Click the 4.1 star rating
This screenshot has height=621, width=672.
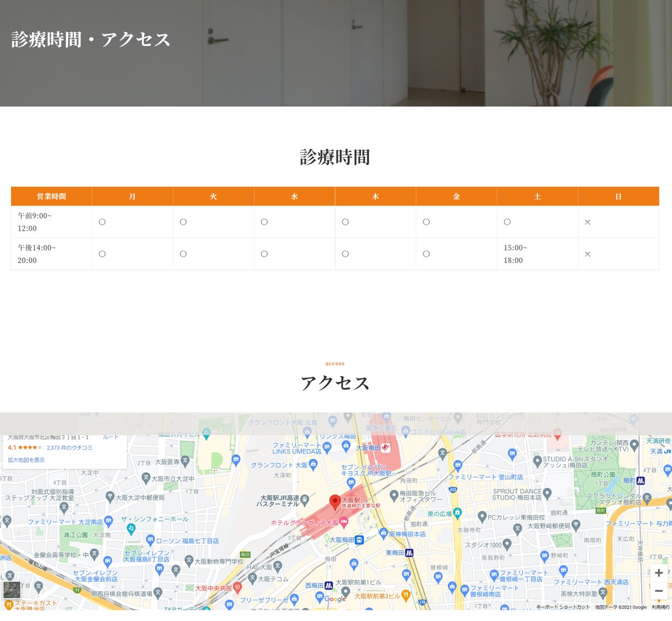tap(25, 447)
